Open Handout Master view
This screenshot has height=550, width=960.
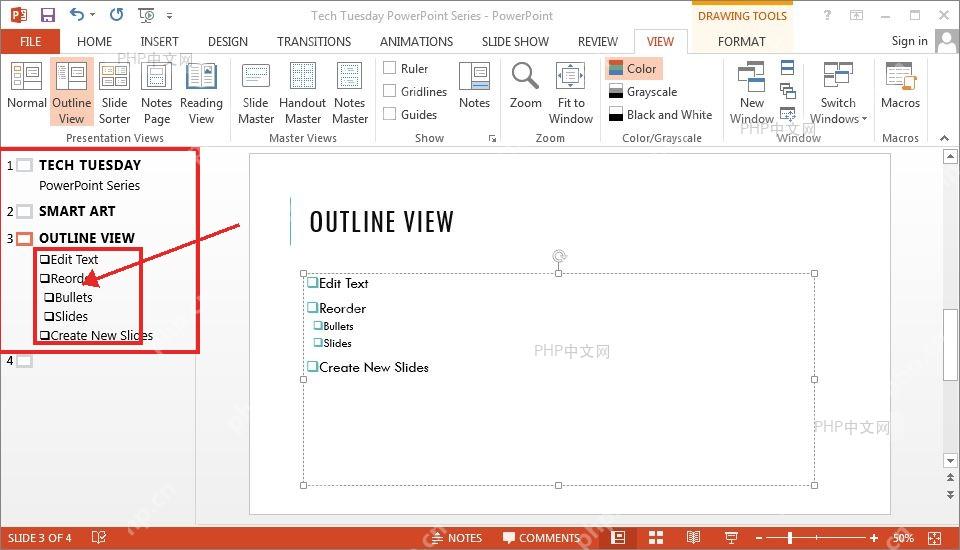pyautogui.click(x=302, y=92)
